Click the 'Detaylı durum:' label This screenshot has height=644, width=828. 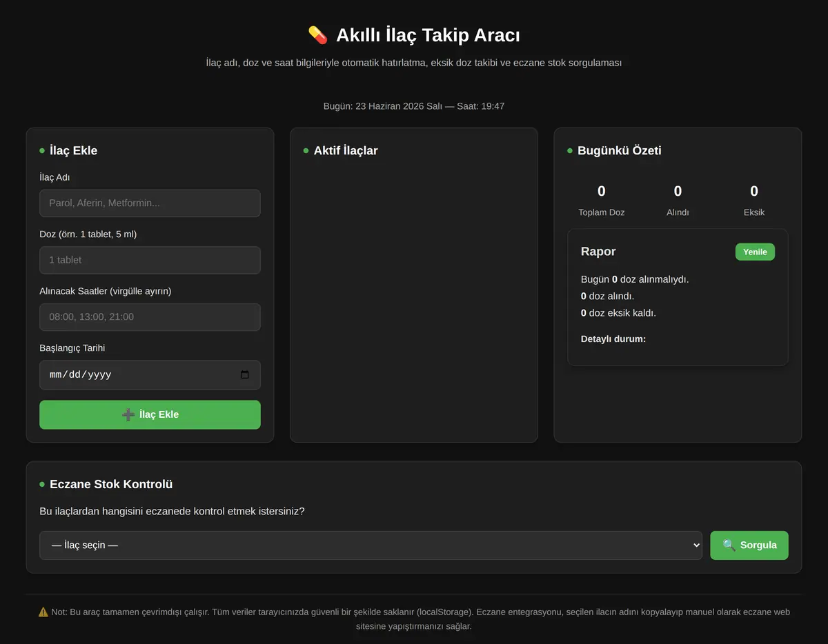[x=613, y=339]
